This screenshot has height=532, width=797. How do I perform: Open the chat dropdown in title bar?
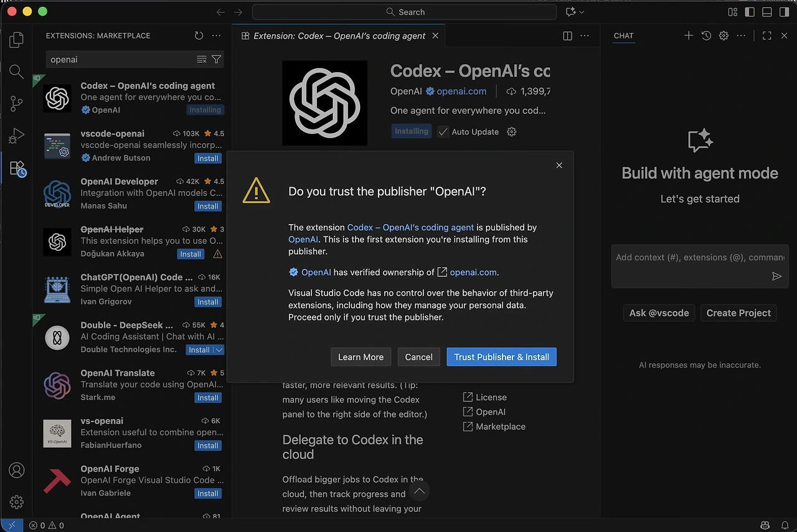coord(575,12)
